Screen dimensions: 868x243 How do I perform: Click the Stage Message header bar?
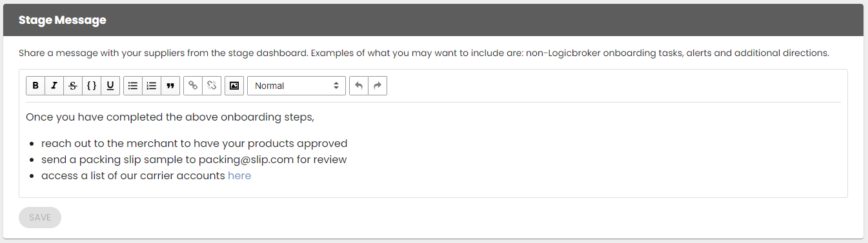click(x=434, y=20)
